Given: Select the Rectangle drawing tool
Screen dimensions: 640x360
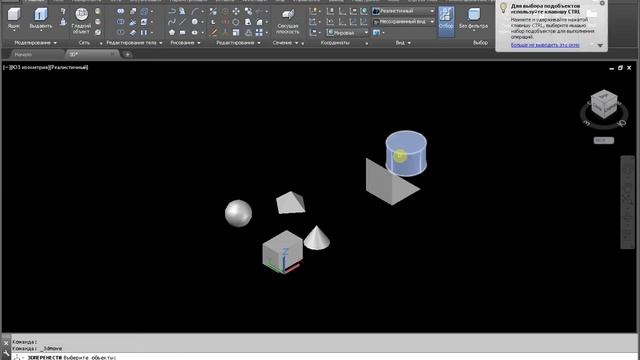Looking at the screenshot, I should [182, 32].
